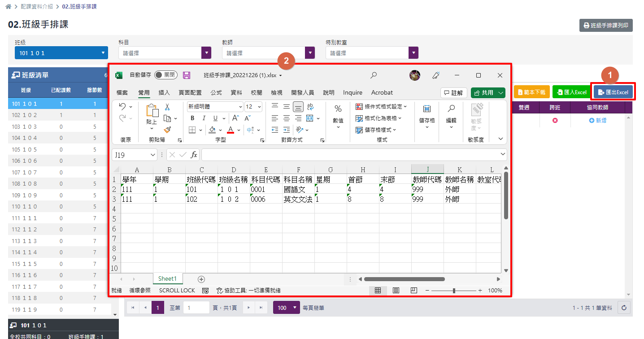Open the 班級 class dropdown showing 101

tap(62, 53)
